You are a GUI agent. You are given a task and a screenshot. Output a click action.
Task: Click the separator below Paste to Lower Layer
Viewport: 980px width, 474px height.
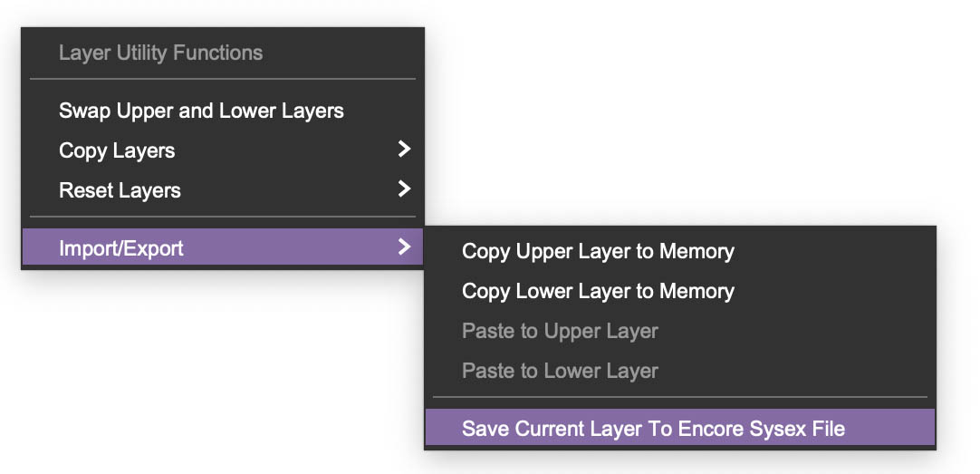(x=679, y=397)
